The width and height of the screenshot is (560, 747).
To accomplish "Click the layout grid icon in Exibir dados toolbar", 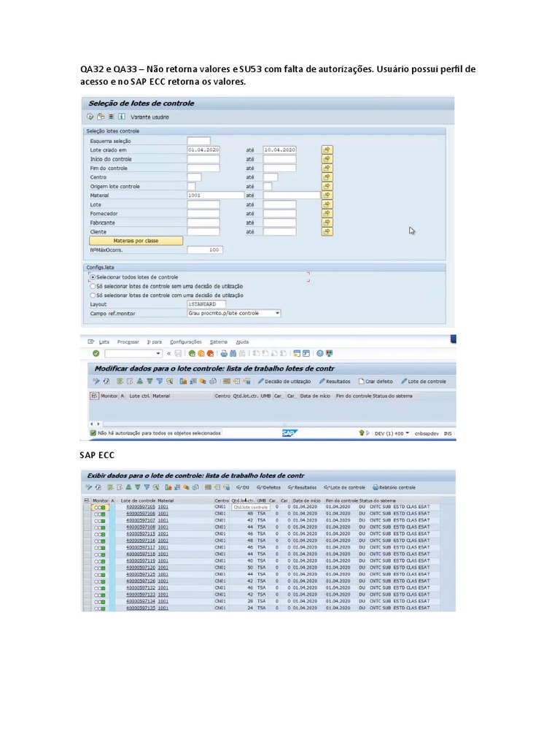I will (208, 487).
